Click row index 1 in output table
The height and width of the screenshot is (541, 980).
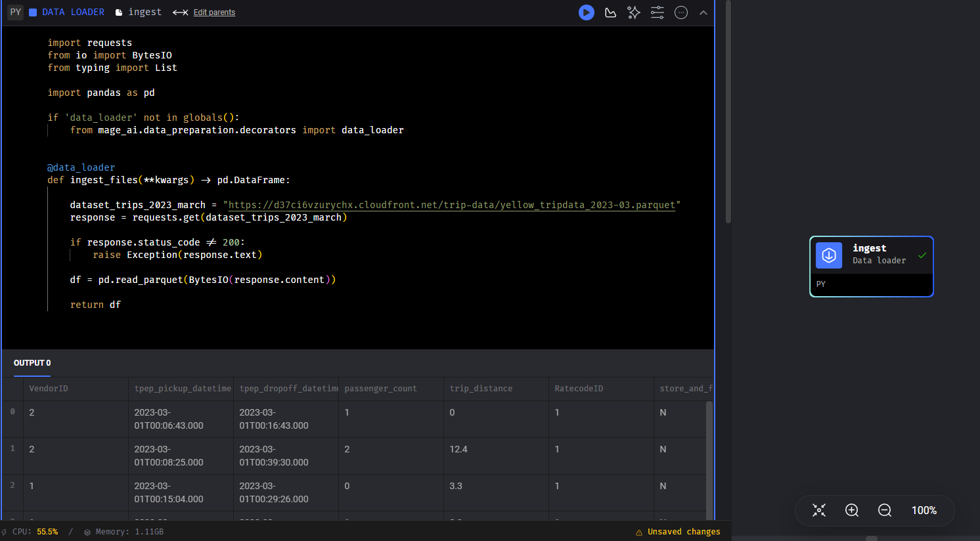12,448
